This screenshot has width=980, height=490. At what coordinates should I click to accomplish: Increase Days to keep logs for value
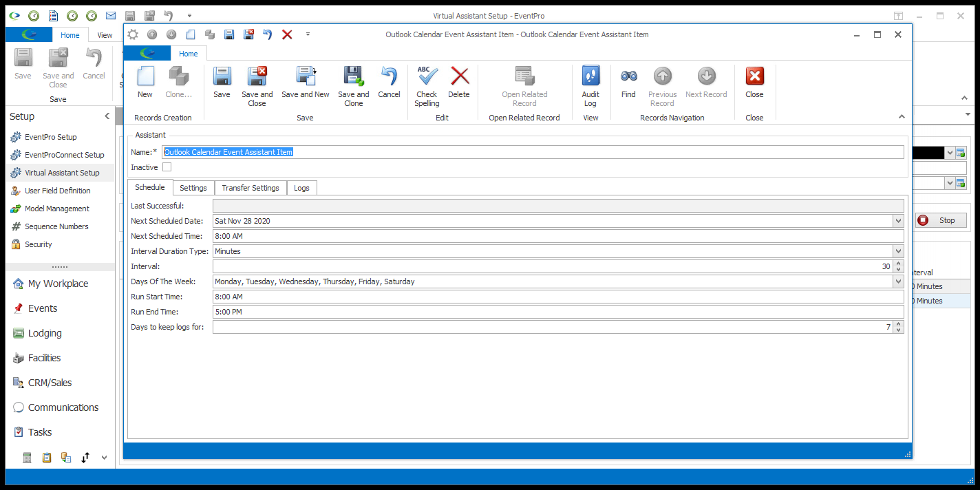pos(898,324)
